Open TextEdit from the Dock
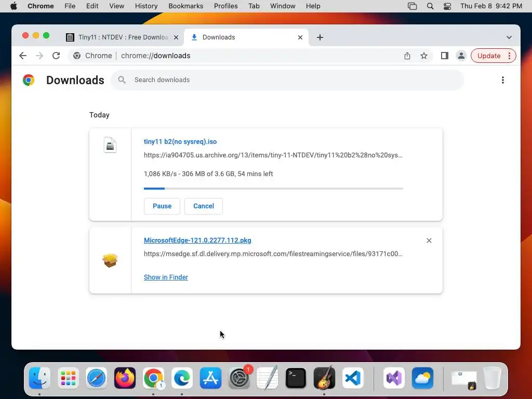Viewport: 532px width, 399px height. pos(268,378)
